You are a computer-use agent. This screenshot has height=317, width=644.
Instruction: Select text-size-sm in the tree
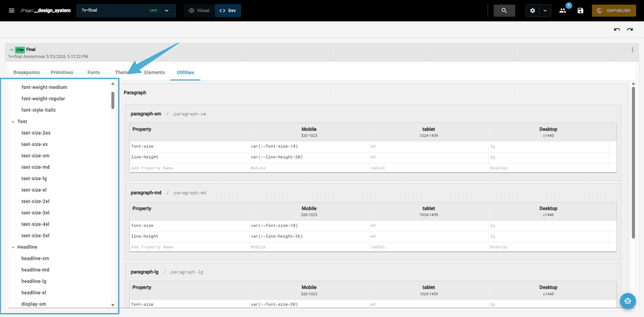35,156
